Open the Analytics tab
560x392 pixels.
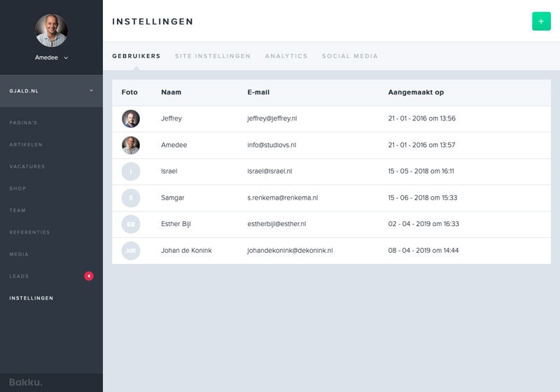(286, 56)
